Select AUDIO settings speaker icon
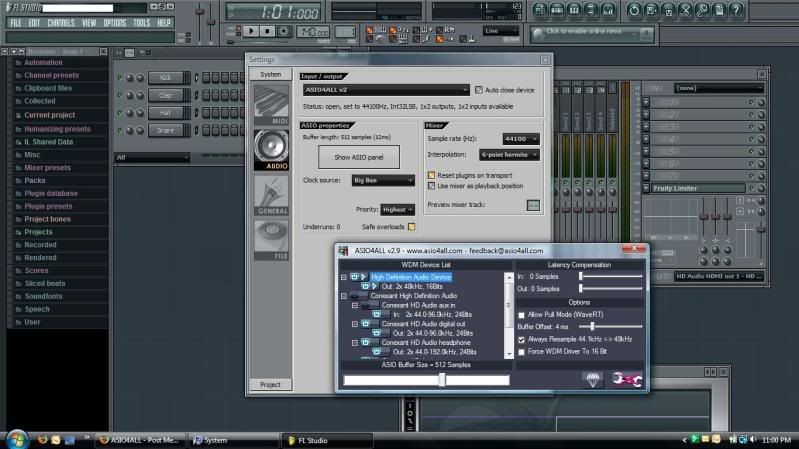Image resolution: width=799 pixels, height=449 pixels. pos(271,150)
